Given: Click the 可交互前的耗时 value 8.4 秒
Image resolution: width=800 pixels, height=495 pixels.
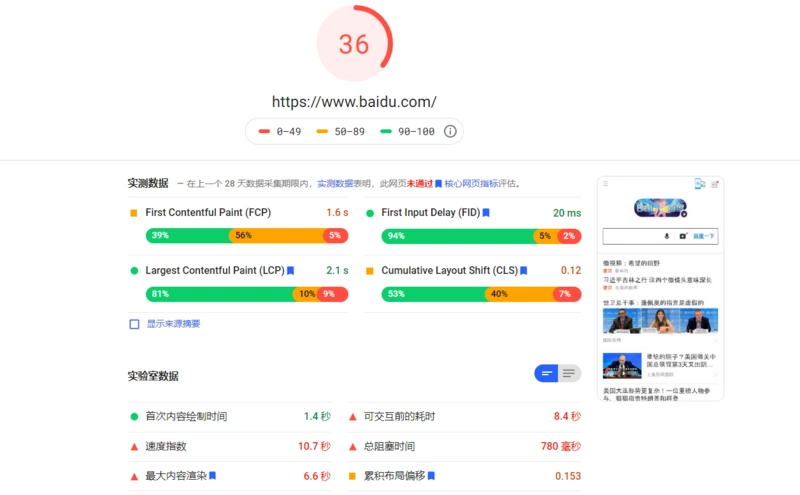Looking at the screenshot, I should click(567, 416).
